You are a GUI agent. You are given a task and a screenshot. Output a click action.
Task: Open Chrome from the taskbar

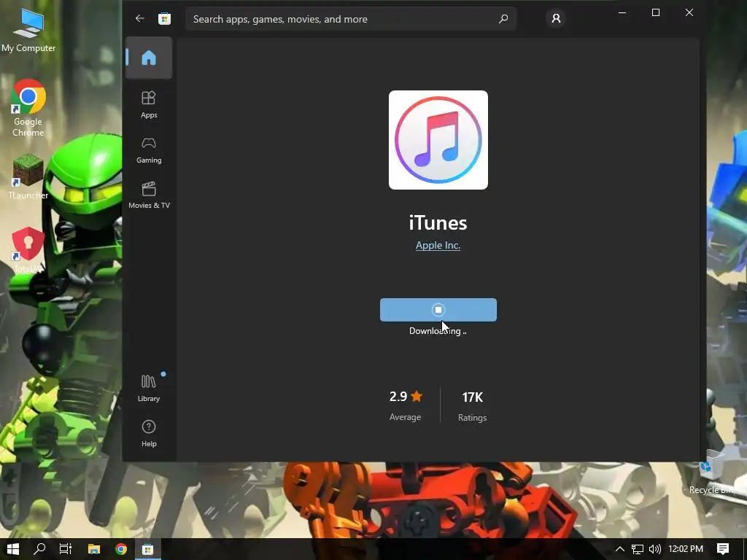coord(121,549)
